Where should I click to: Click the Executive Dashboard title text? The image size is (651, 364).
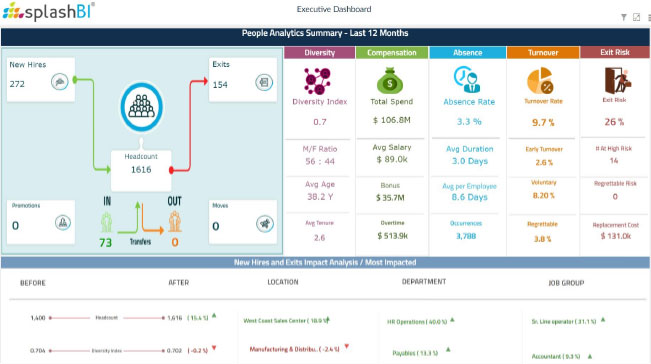[x=334, y=9]
